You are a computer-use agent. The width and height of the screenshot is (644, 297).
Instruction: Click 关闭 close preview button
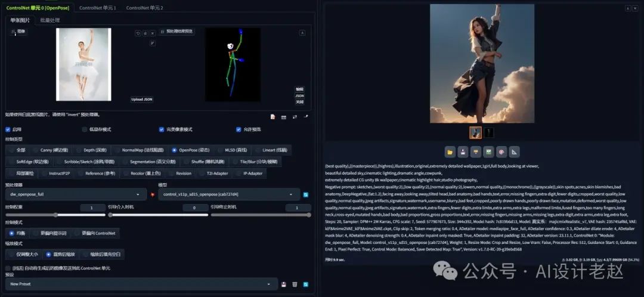(300, 102)
